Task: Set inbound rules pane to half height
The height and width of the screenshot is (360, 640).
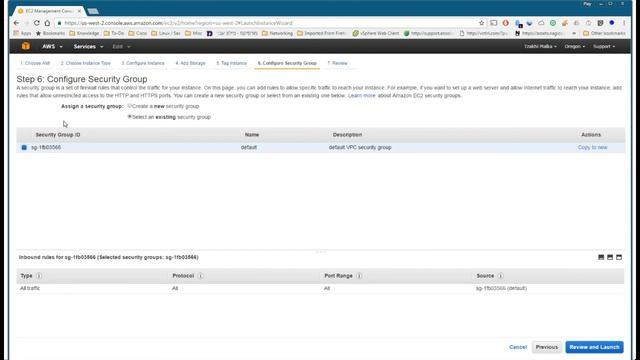Action: [610, 257]
